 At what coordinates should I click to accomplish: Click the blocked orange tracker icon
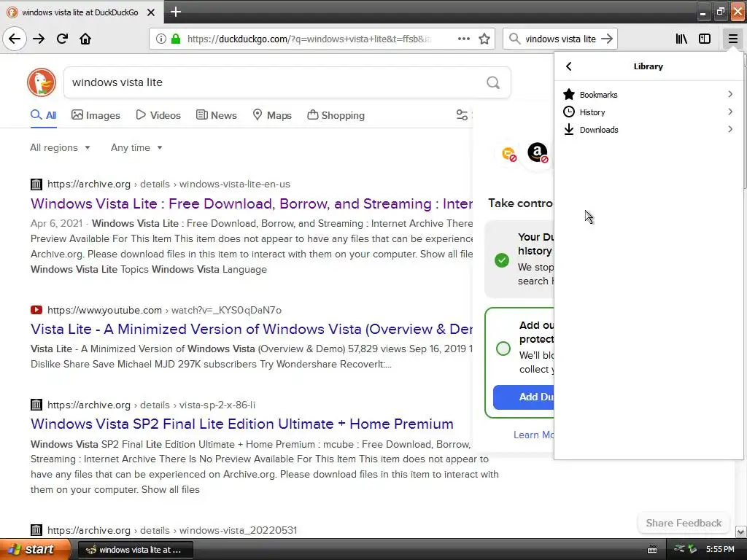(x=509, y=154)
